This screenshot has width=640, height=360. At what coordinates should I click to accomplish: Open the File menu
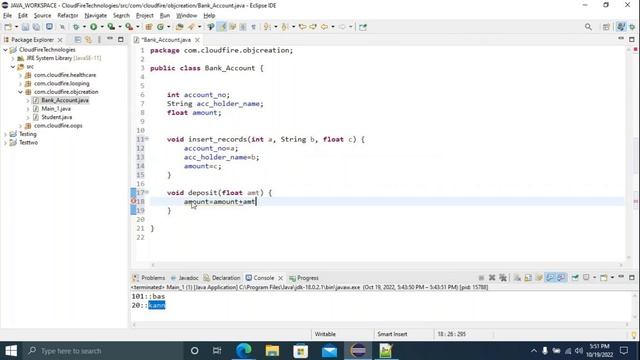click(x=7, y=16)
